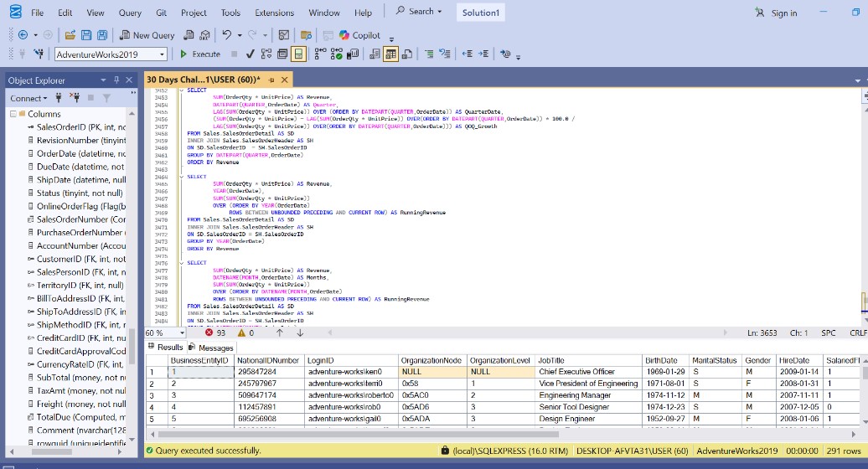This screenshot has height=469, width=868.
Task: Open the Query menu
Action: [x=130, y=13]
